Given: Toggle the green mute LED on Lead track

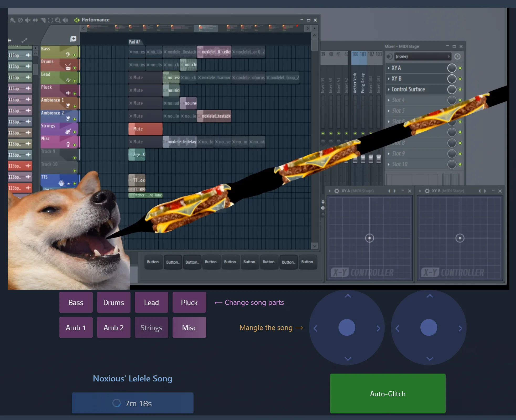Looking at the screenshot, I should [x=75, y=81].
